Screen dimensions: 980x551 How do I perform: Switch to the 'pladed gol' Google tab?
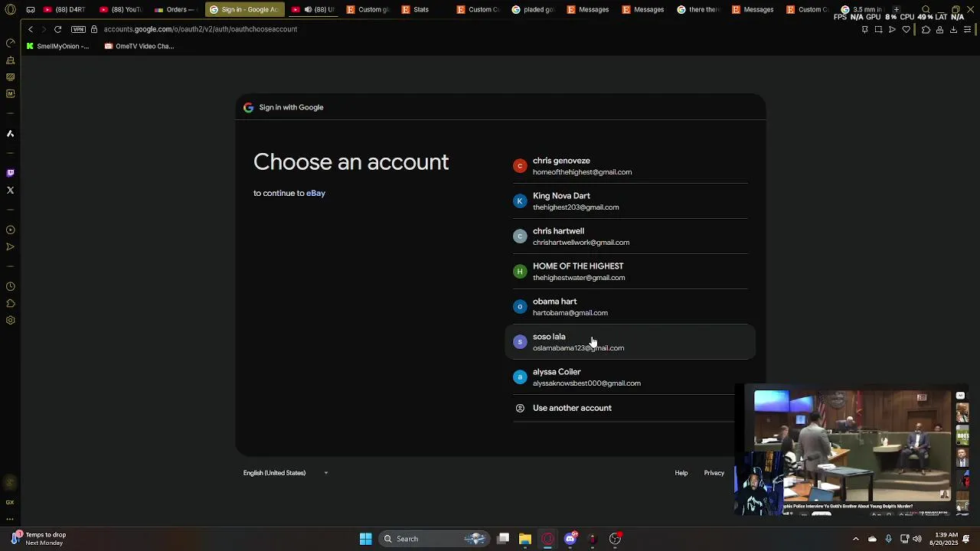click(533, 9)
